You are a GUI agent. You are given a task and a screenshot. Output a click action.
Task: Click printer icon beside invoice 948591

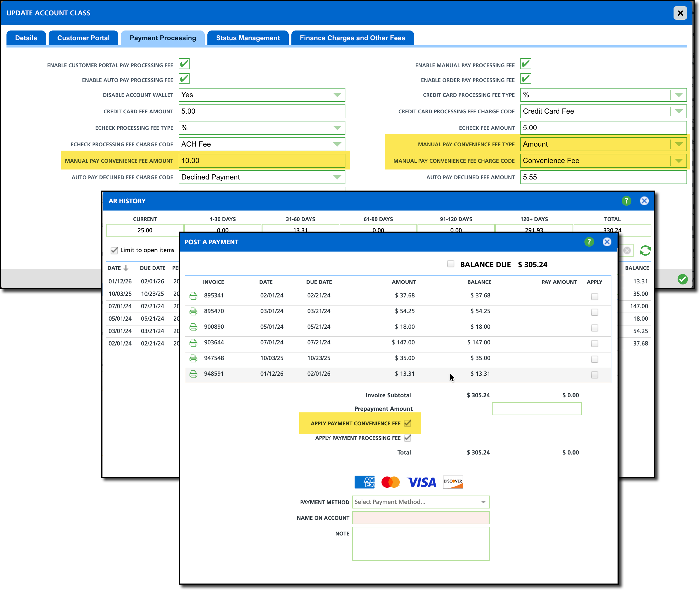193,374
